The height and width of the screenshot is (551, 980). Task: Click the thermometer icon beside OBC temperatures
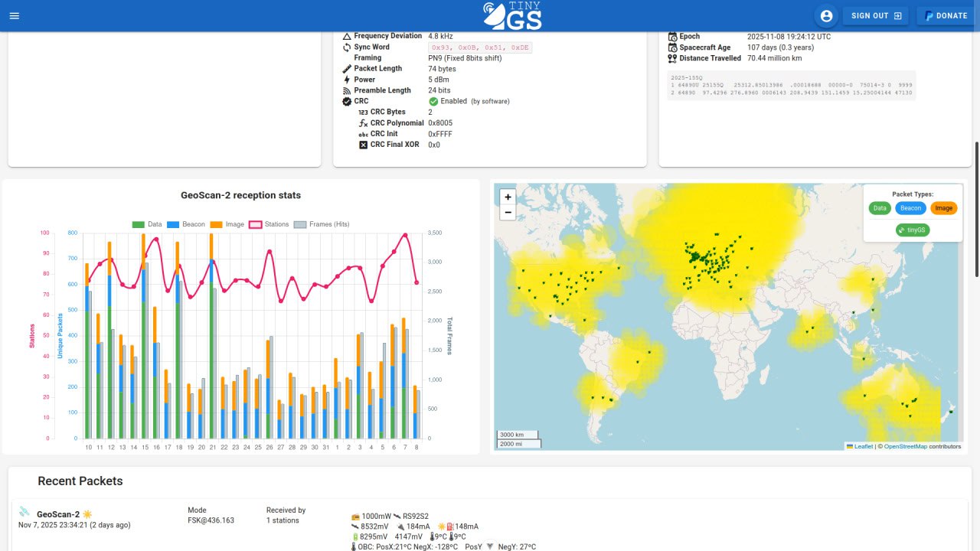354,547
